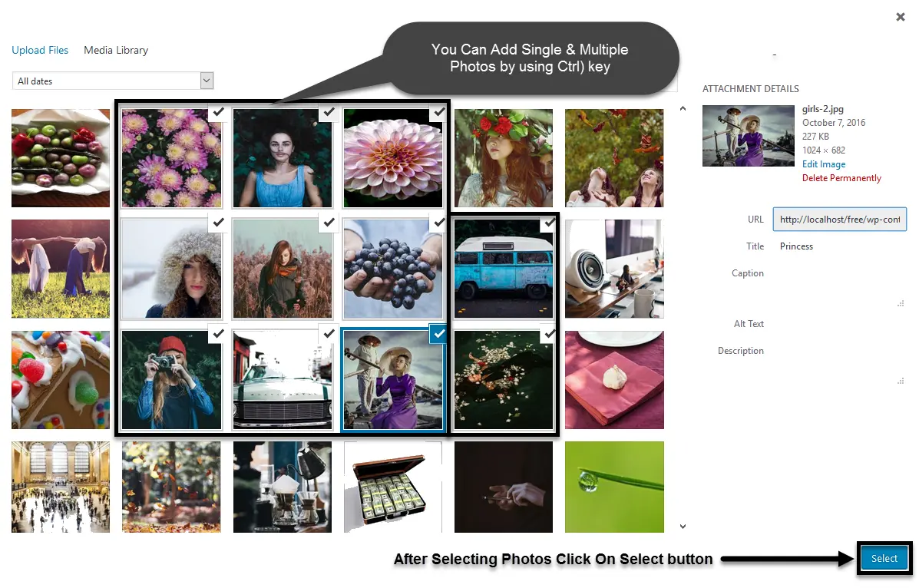Screen dimensions: 919x588
Task: Click the Delete Permanently link
Action: [841, 178]
